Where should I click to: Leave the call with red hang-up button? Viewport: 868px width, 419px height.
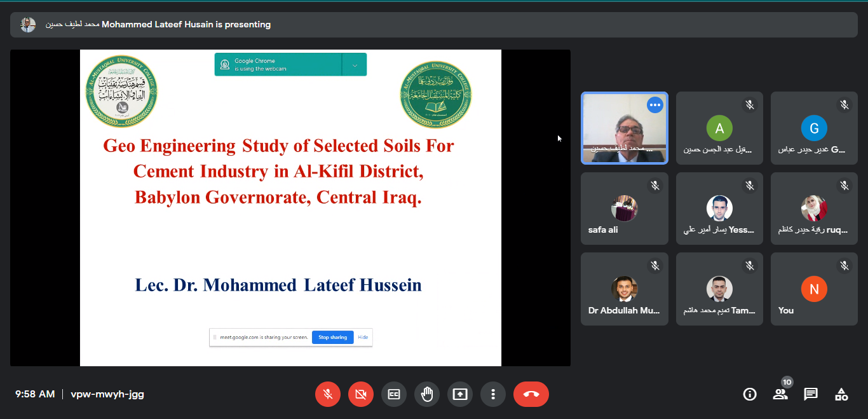pyautogui.click(x=531, y=394)
